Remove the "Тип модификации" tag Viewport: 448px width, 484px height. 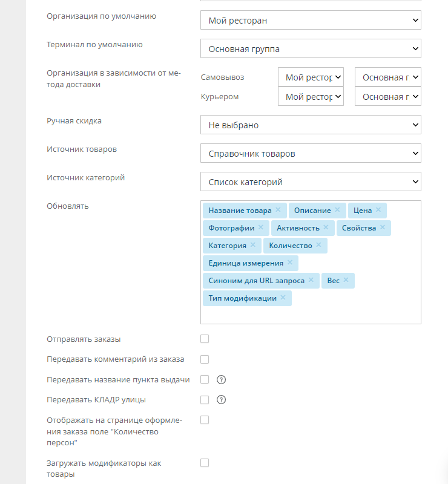(x=283, y=298)
